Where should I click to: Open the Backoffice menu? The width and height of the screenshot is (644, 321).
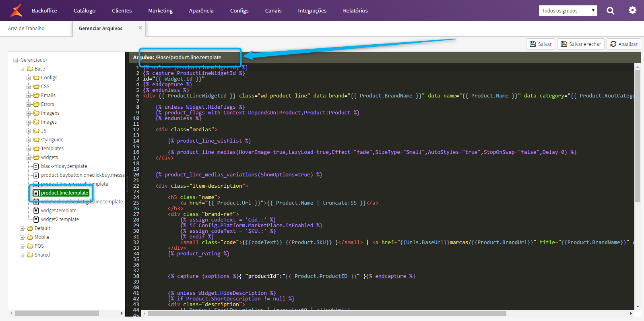click(x=44, y=10)
